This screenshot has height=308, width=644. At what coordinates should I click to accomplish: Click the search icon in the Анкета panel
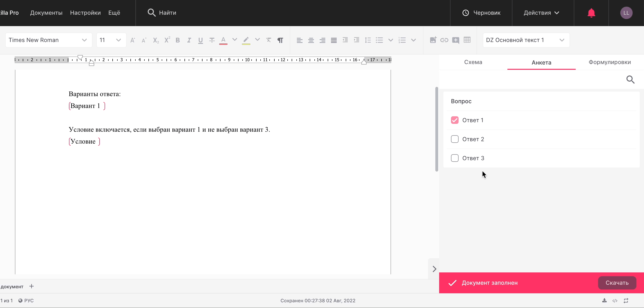pyautogui.click(x=630, y=79)
